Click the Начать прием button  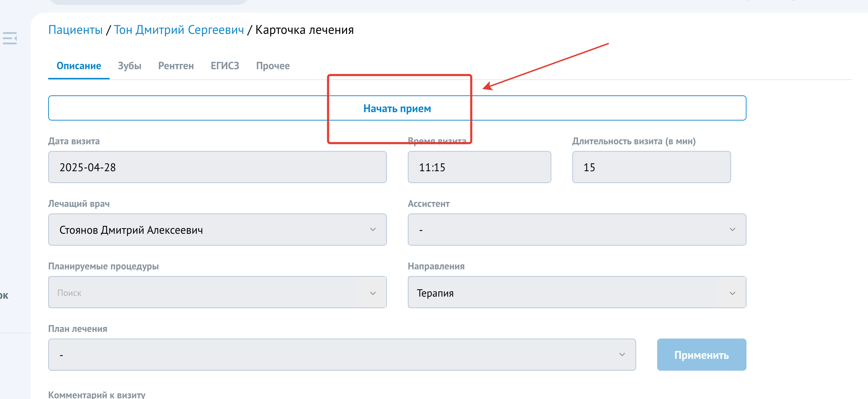(397, 108)
